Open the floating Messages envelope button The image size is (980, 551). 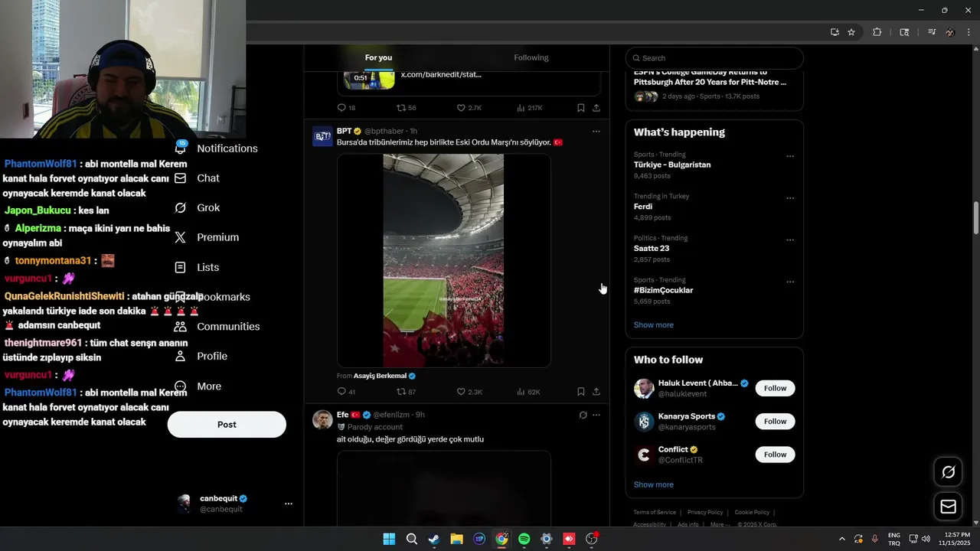click(x=948, y=507)
